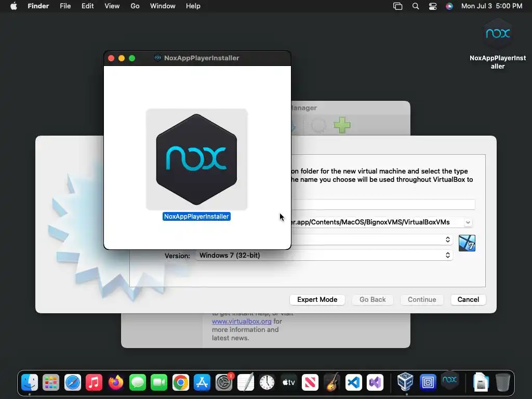
Task: Open the Help menu
Action: (x=193, y=6)
